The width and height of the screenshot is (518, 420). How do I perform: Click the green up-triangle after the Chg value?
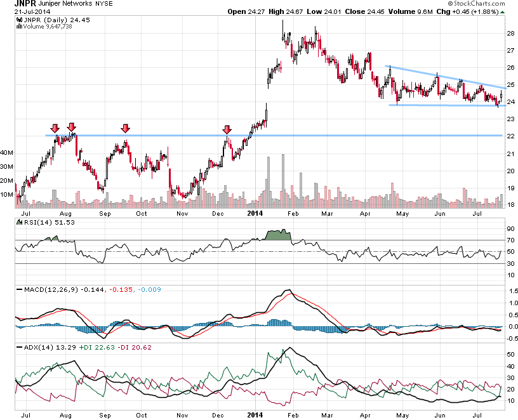click(x=503, y=12)
